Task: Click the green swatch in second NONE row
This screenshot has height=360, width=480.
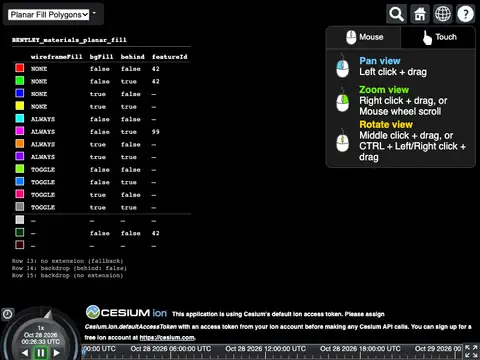Action: [x=20, y=81]
